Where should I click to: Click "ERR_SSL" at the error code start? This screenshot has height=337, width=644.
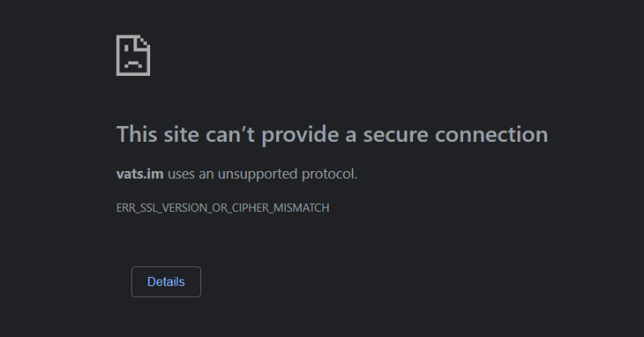tap(134, 208)
